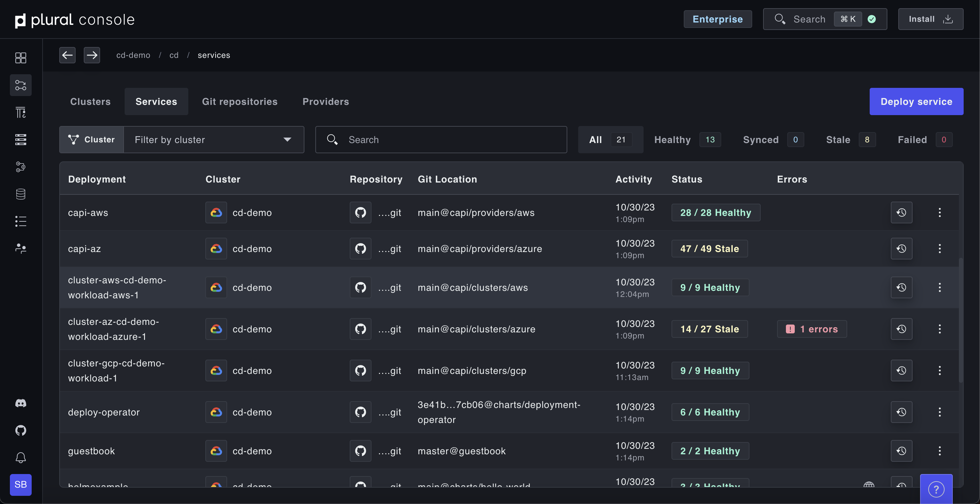This screenshot has height=504, width=980.
Task: Open the help question mark button
Action: 936,489
